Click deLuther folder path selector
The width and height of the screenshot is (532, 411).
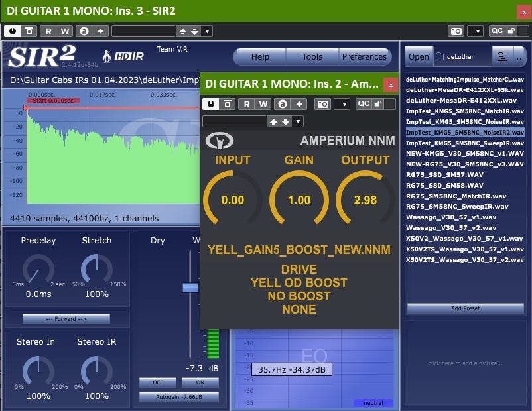[x=462, y=56]
